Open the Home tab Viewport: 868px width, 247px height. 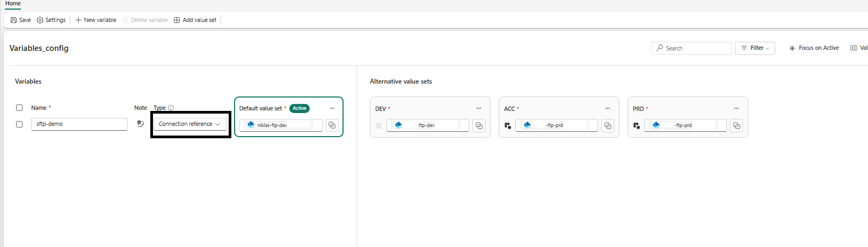click(x=13, y=3)
